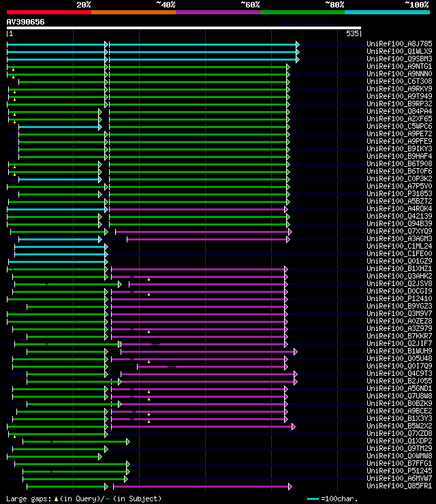Image resolution: width=436 pixels, height=504 pixels.
Task: Click the cyan alignment bar of UniRef100_C1FE00
Action: click(60, 254)
